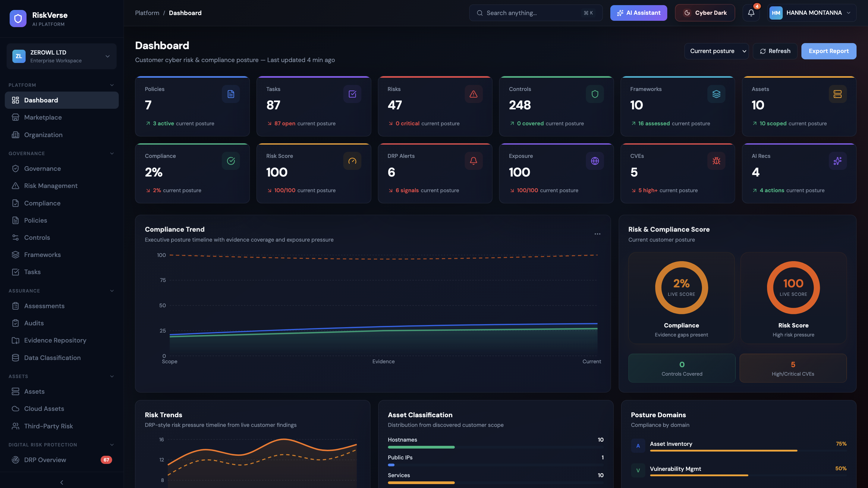Viewport: 868px width, 488px height.
Task: Switch the Cyber Dark theme button
Action: pos(705,13)
